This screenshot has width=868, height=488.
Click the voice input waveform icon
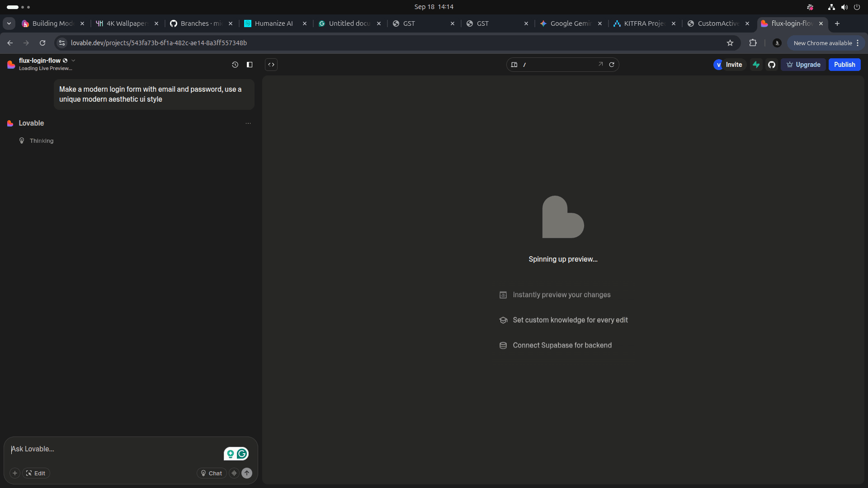pos(234,473)
